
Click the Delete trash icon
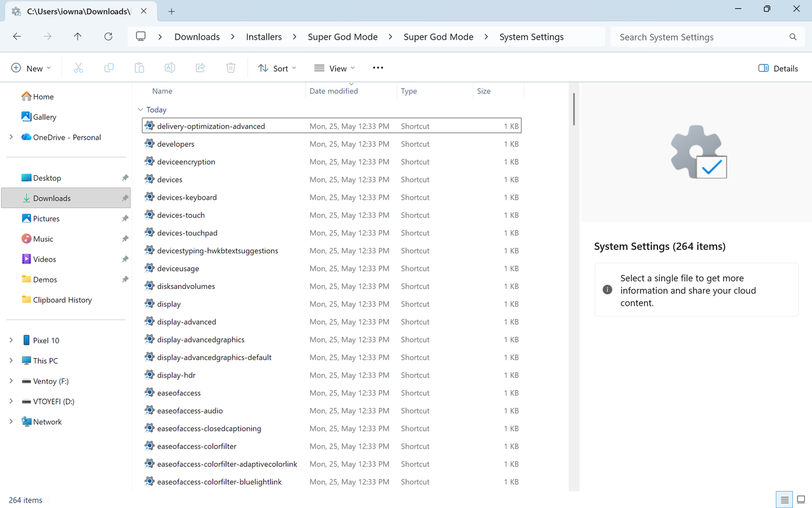pos(231,68)
